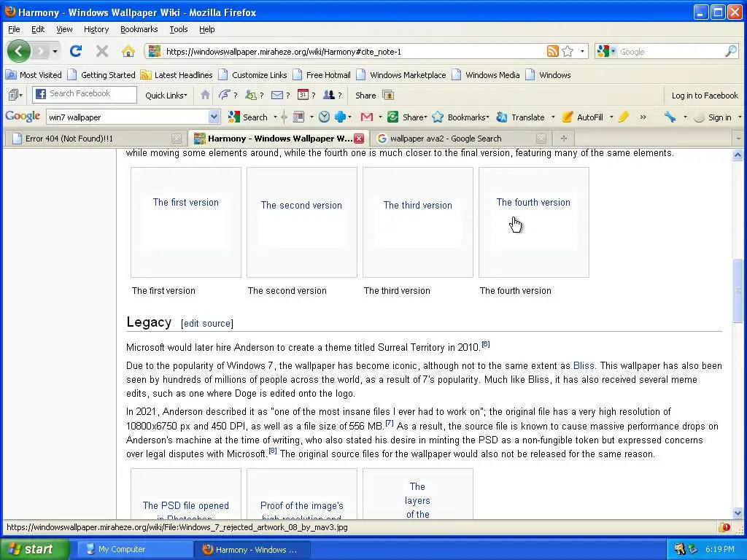Screen dimensions: 747x560
Task: Open The PSD file opened thumbnail
Action: pyautogui.click(x=186, y=494)
